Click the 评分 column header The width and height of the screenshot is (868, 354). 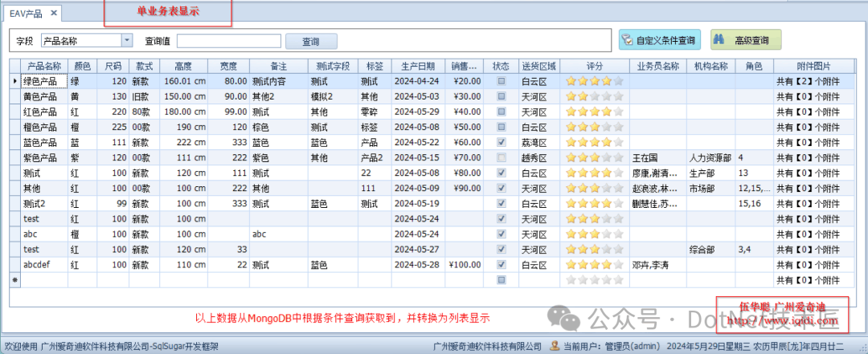coord(595,67)
